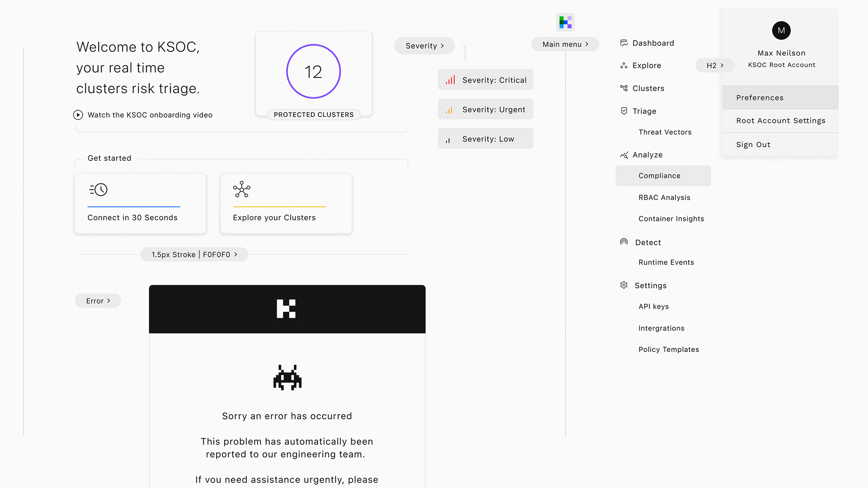
Task: Select Detect menu item
Action: point(648,243)
